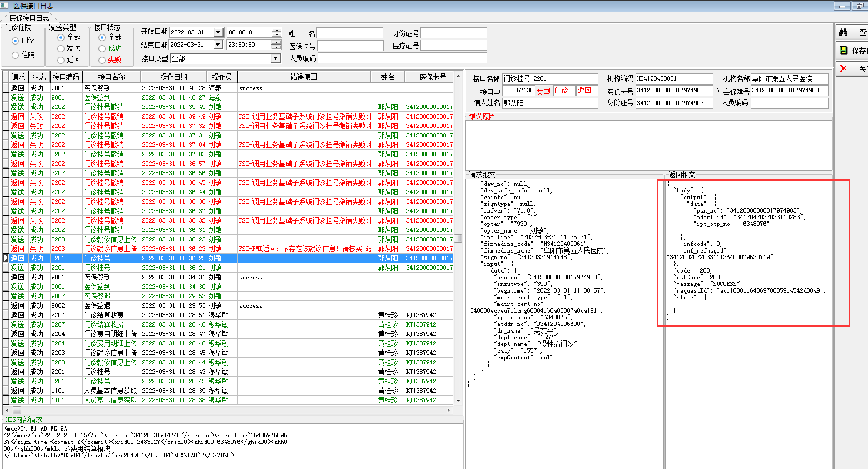Screen dimensions: 868x469
Task: Click the restore window button in the title bar
Action: pos(860,6)
